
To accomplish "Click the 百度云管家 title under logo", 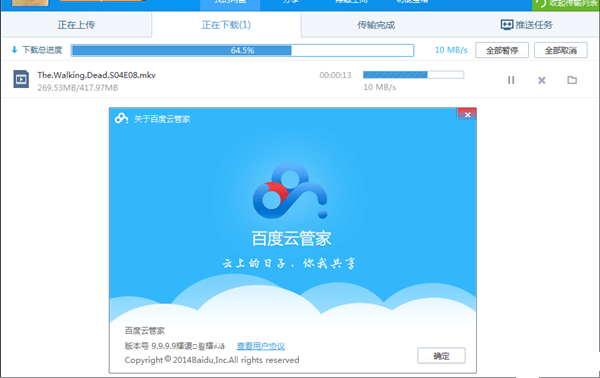I will point(291,239).
